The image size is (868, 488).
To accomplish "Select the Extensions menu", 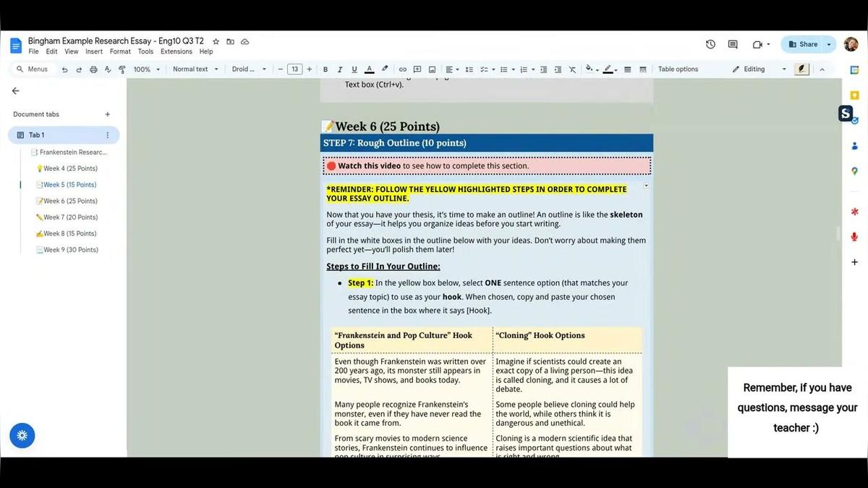I will (x=176, y=51).
